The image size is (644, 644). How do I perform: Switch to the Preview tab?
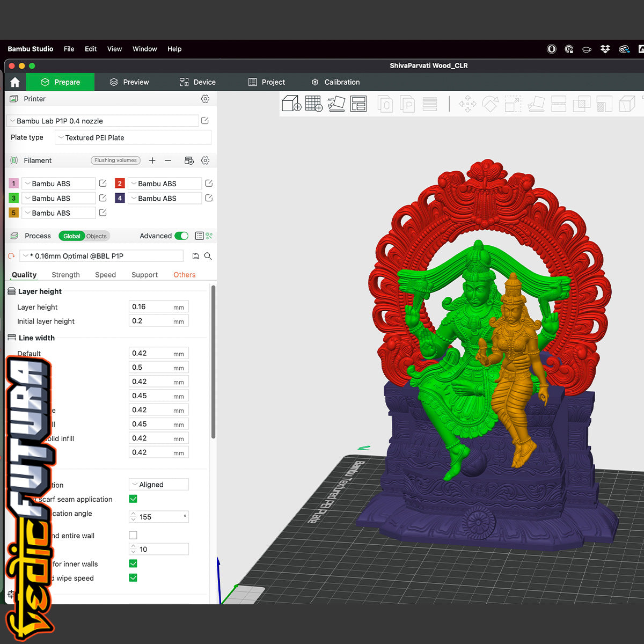point(129,82)
